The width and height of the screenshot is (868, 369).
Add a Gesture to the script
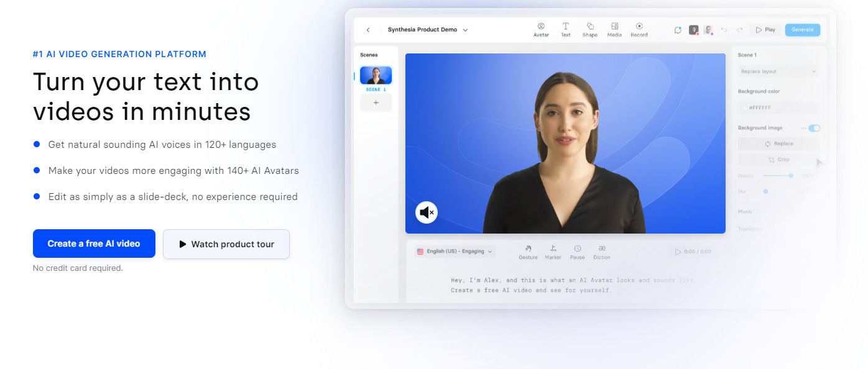pyautogui.click(x=528, y=252)
